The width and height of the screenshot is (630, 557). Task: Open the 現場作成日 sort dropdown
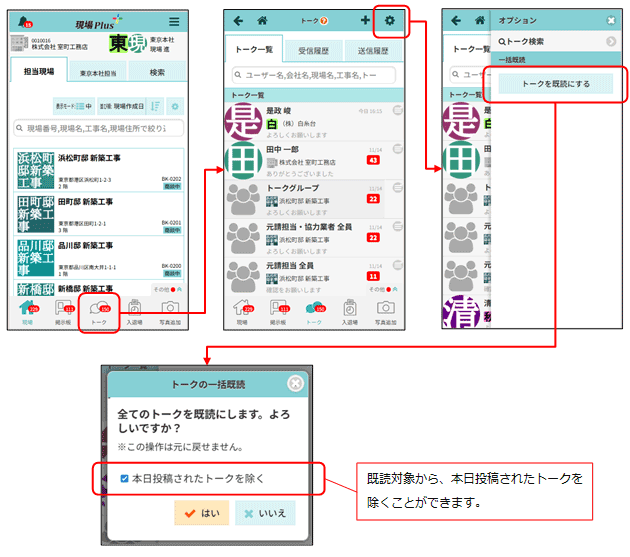[x=121, y=105]
